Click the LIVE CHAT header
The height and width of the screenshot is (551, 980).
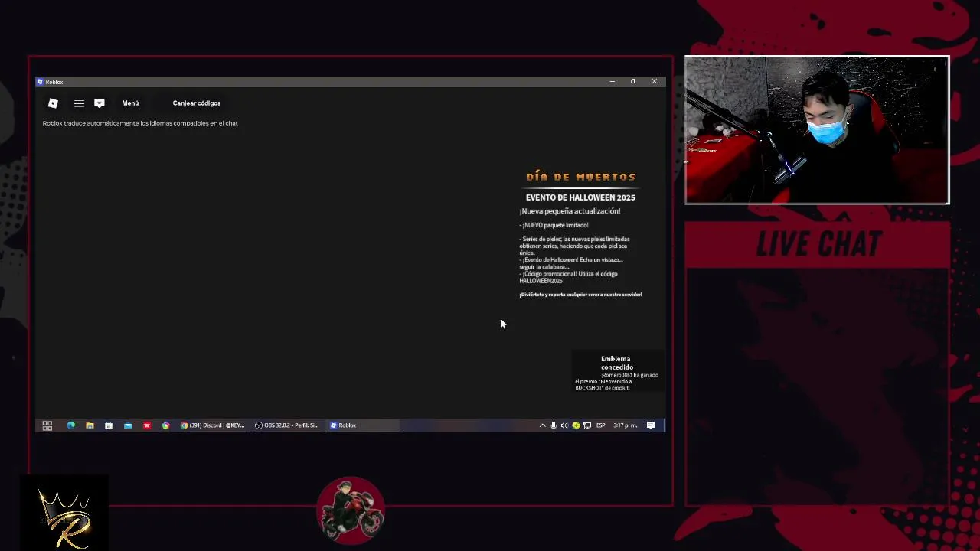coord(818,245)
